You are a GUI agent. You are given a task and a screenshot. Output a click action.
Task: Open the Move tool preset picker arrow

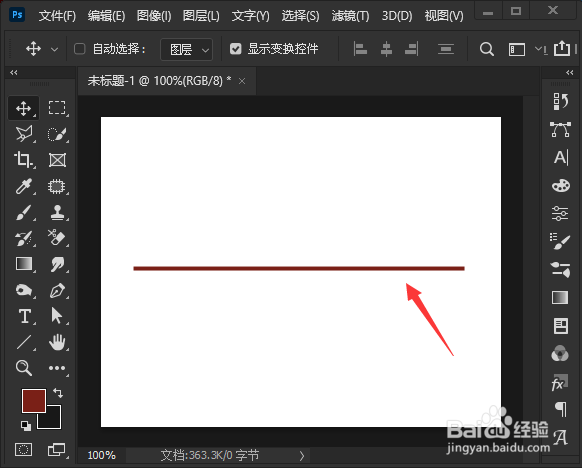pyautogui.click(x=54, y=49)
